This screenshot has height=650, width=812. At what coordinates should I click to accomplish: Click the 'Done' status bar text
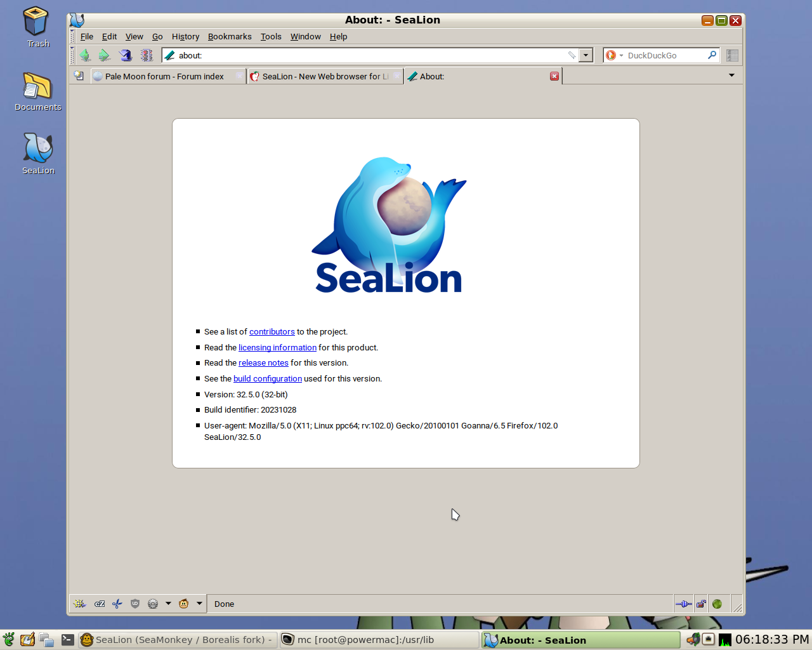[x=224, y=604]
